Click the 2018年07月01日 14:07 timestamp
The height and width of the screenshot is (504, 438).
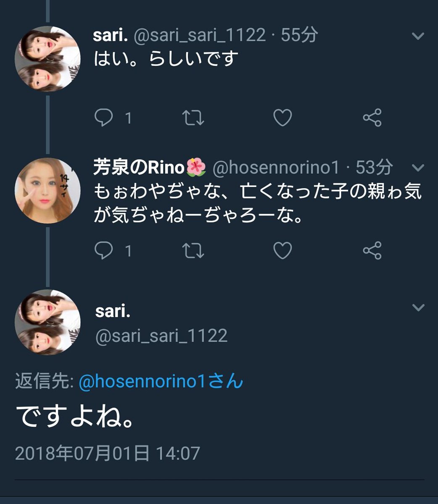click(107, 453)
